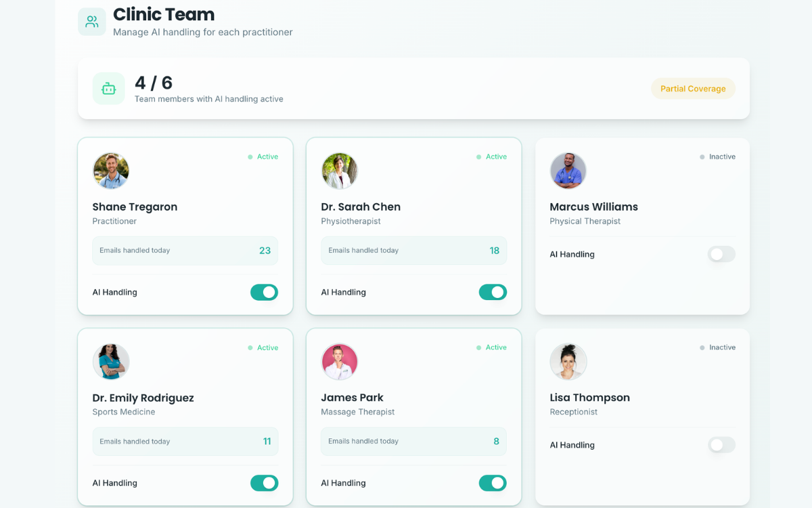The width and height of the screenshot is (812, 508).
Task: Click Shane Tregaron's emails handled today box
Action: pyautogui.click(x=185, y=251)
